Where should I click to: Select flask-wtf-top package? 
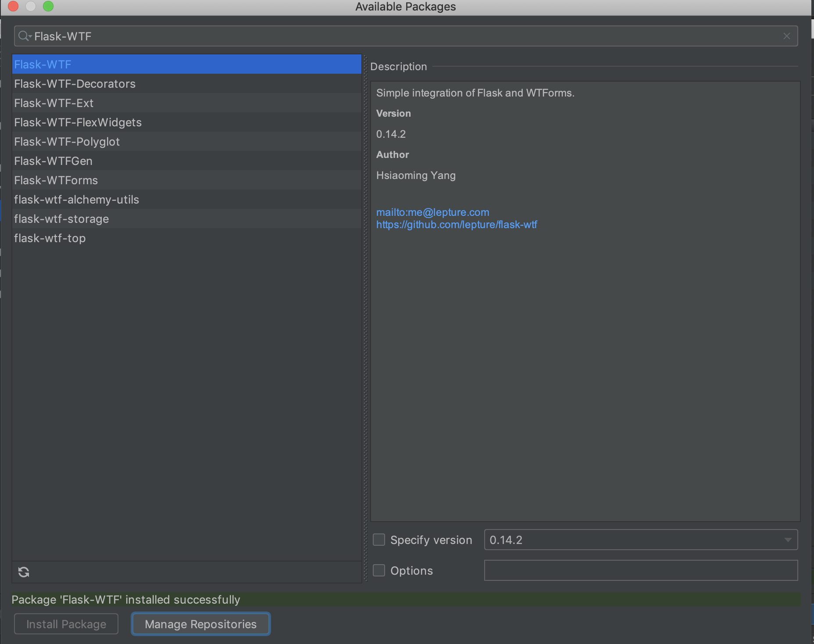coord(187,238)
